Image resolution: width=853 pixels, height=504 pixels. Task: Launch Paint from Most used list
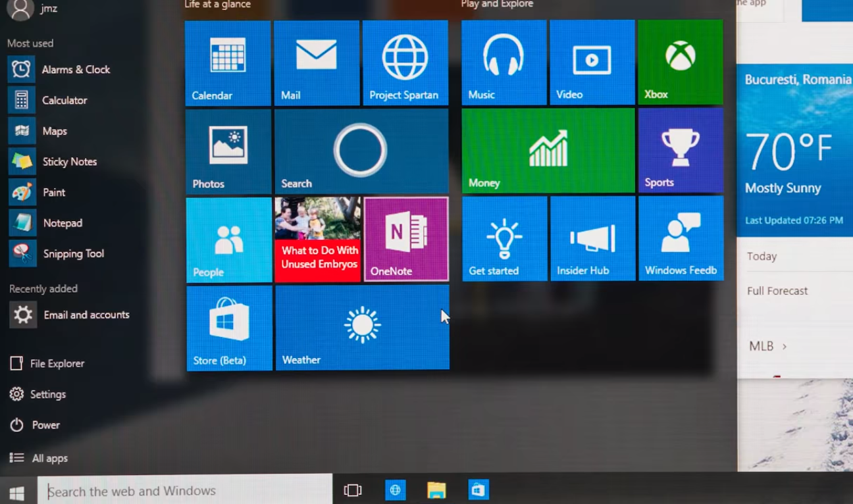(x=38, y=192)
